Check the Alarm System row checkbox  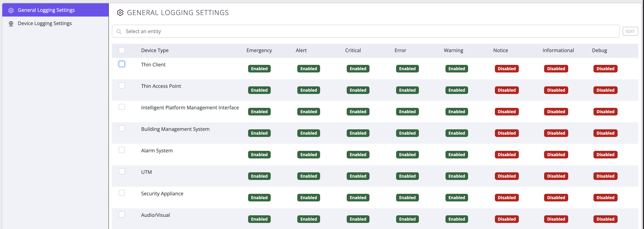(x=122, y=150)
